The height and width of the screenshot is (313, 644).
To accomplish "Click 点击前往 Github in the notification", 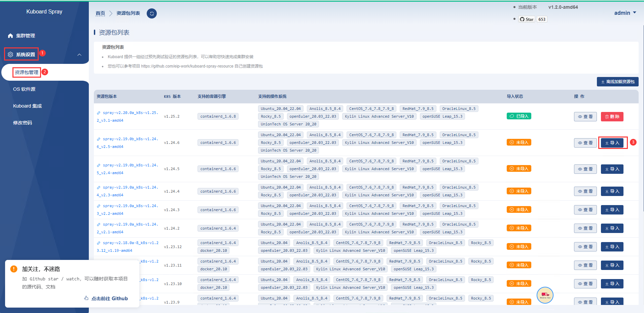I will pos(106,299).
